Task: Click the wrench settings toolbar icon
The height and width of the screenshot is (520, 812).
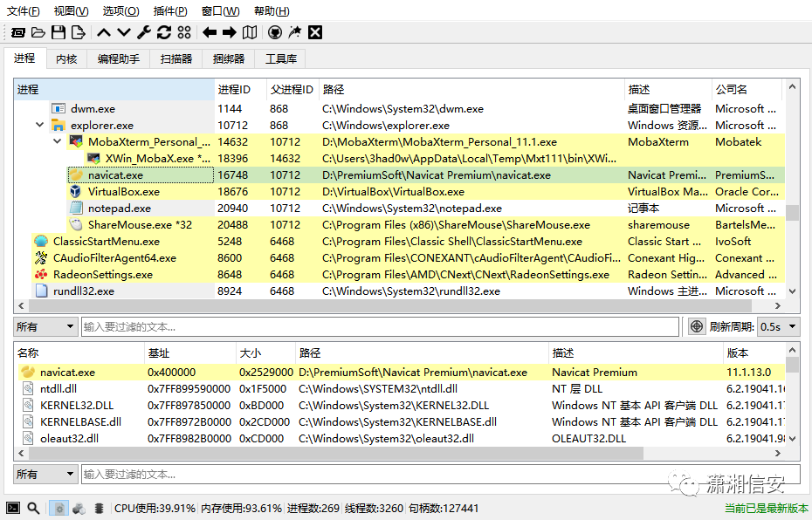Action: click(x=143, y=32)
